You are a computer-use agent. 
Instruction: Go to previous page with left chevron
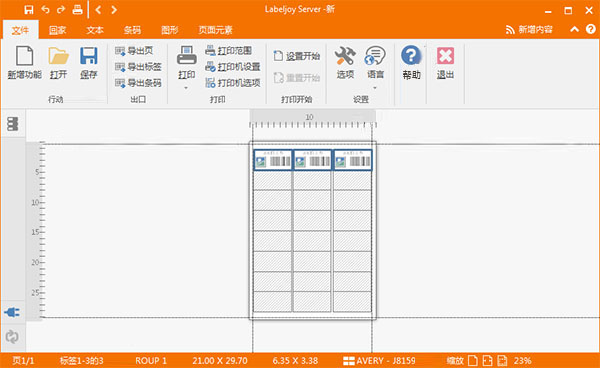[98, 10]
